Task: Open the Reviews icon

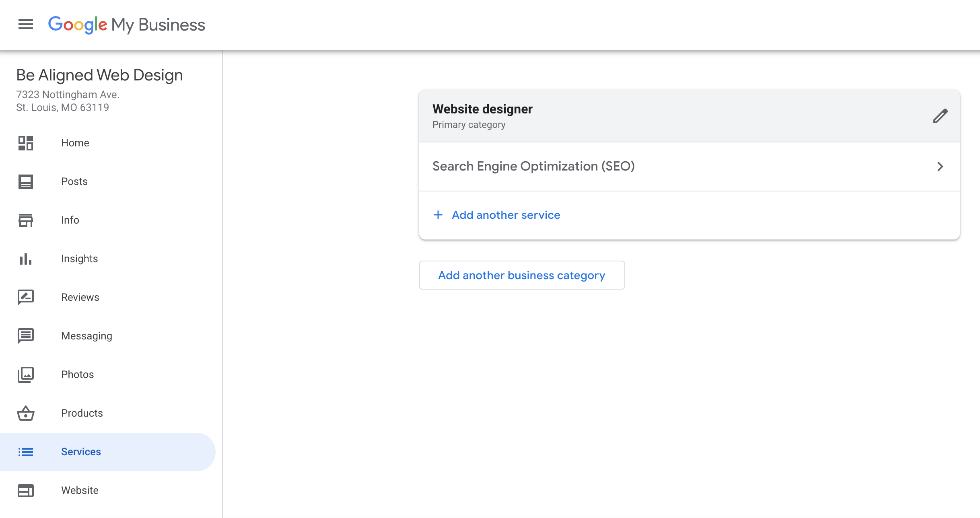Action: point(26,297)
